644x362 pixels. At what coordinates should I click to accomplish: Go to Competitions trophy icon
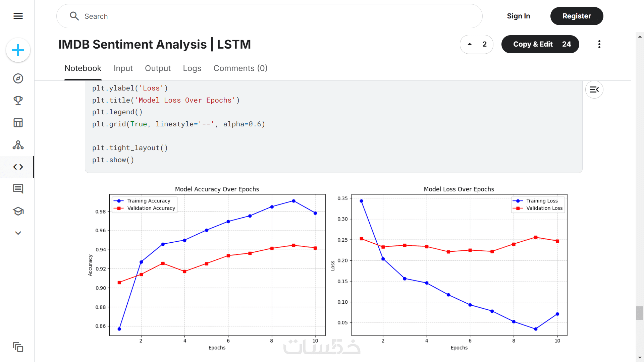click(18, 101)
